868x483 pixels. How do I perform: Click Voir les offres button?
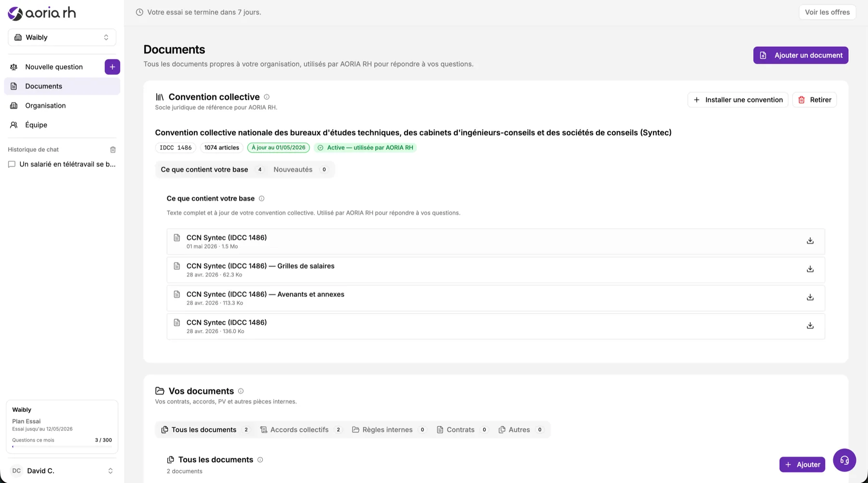coord(827,12)
